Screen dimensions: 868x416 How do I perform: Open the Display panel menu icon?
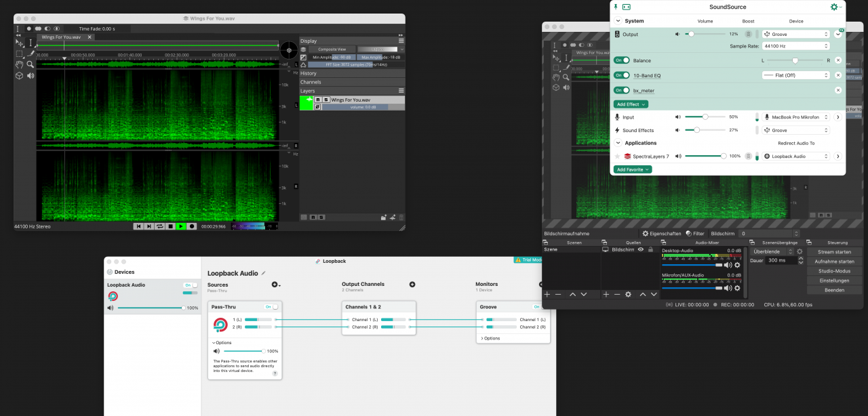401,41
